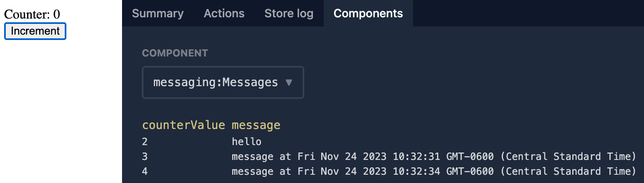Select the counterValue 2 cell
The width and height of the screenshot is (644, 183).
145,142
